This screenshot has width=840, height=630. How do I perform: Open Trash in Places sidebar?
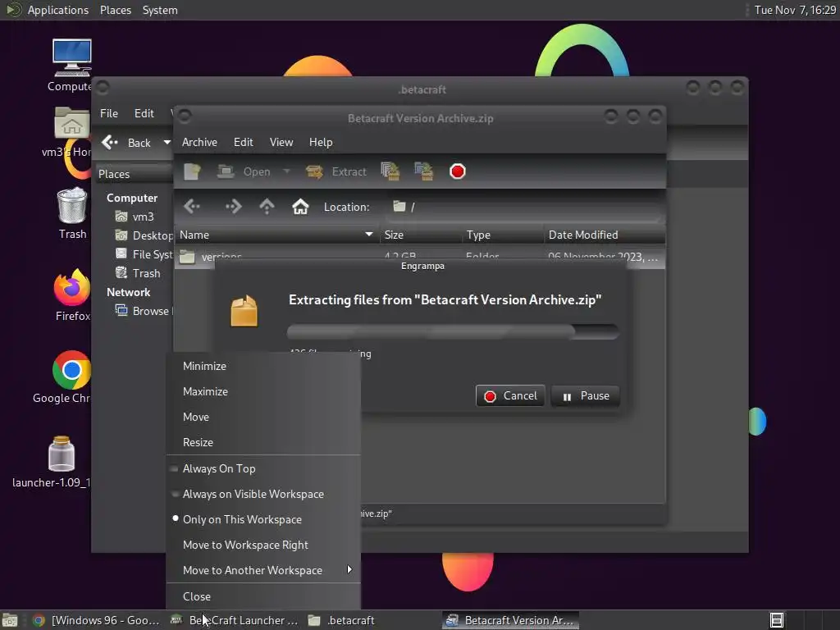(138, 273)
